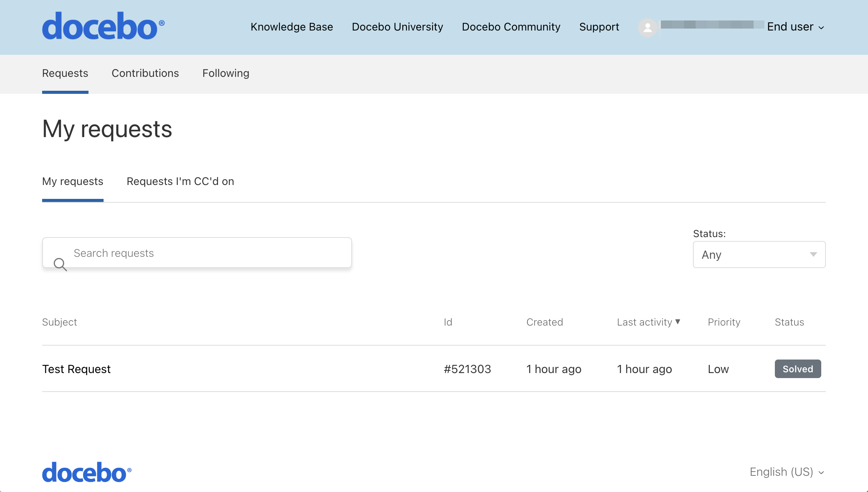Click the Docebo logo in the footer

click(87, 472)
